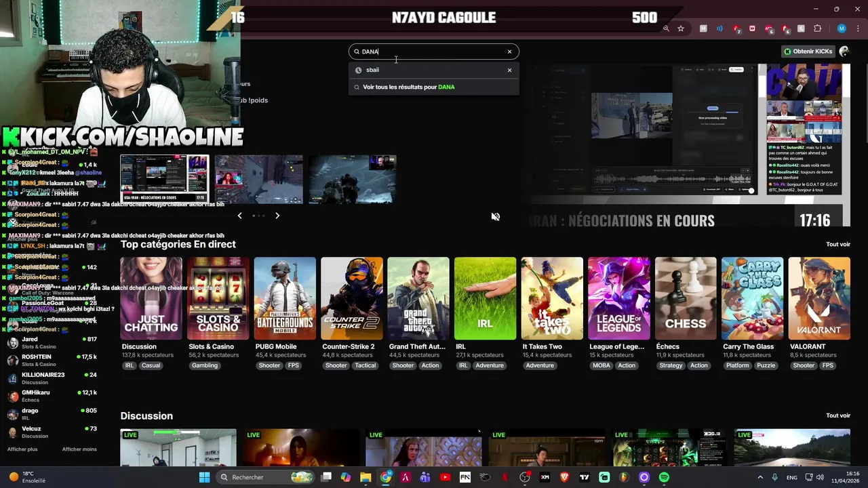Click 'Tout voir' beside Top catégories
This screenshot has height=488, width=868.
tap(838, 244)
